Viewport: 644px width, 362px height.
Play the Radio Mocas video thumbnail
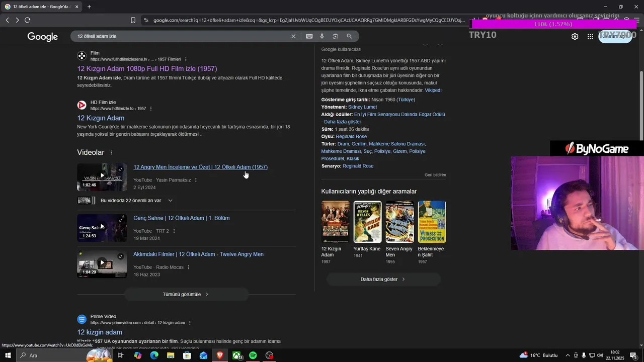click(102, 264)
